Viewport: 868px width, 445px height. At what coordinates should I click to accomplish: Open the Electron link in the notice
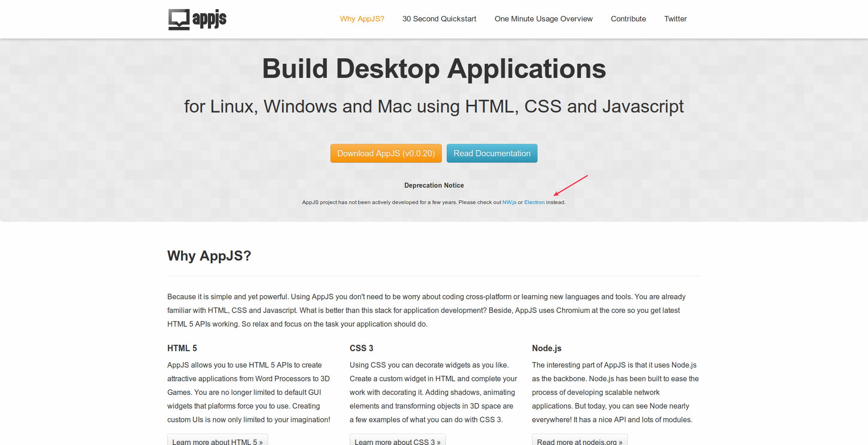(x=534, y=202)
